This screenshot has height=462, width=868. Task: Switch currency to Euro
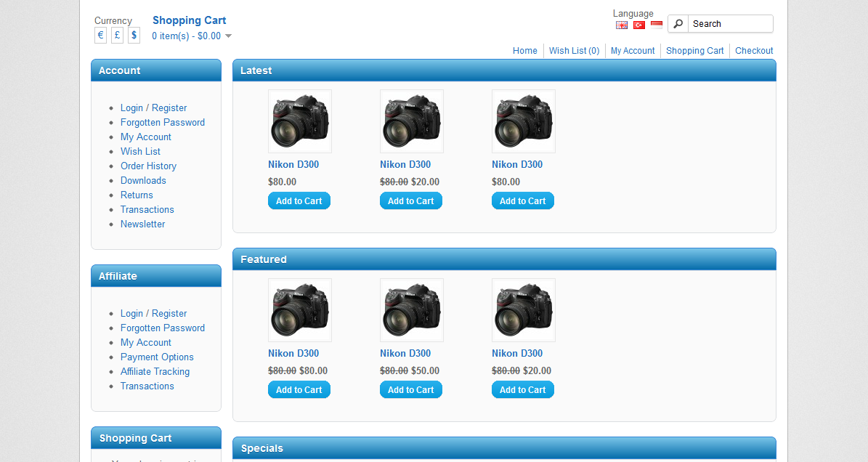click(x=100, y=36)
